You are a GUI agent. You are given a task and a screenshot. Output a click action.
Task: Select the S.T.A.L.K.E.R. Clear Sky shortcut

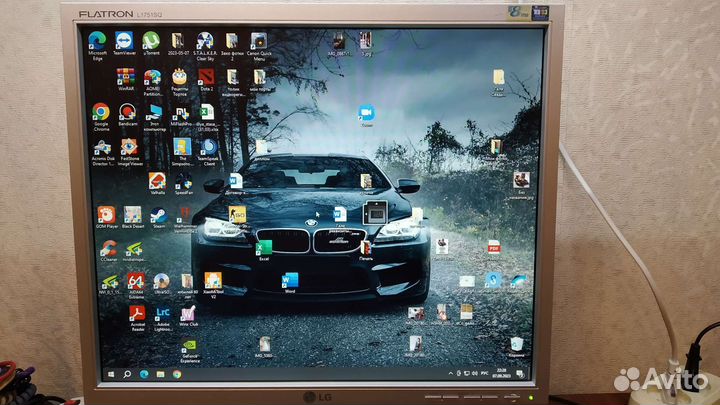(x=205, y=41)
